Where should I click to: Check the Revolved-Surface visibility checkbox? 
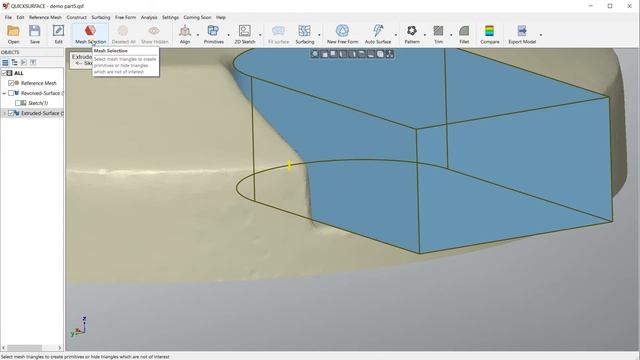(x=11, y=93)
